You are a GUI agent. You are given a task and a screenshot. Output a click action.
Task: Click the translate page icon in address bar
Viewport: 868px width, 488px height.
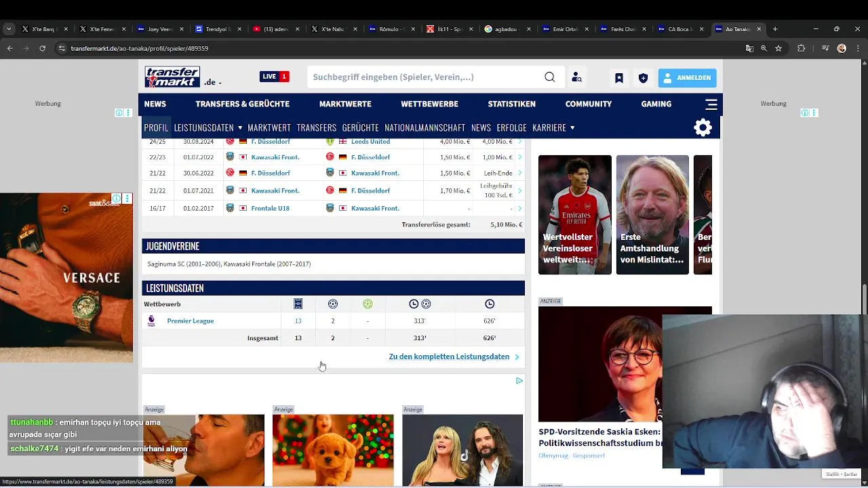click(x=749, y=48)
